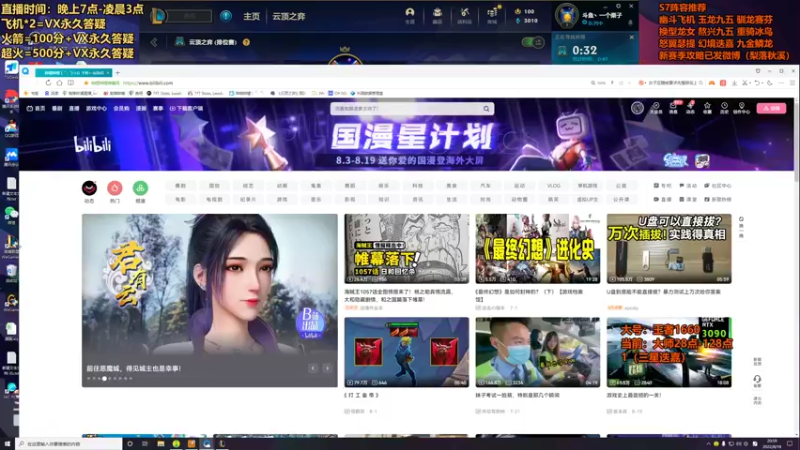Click the League of Legends logo icon

pos(158,16)
